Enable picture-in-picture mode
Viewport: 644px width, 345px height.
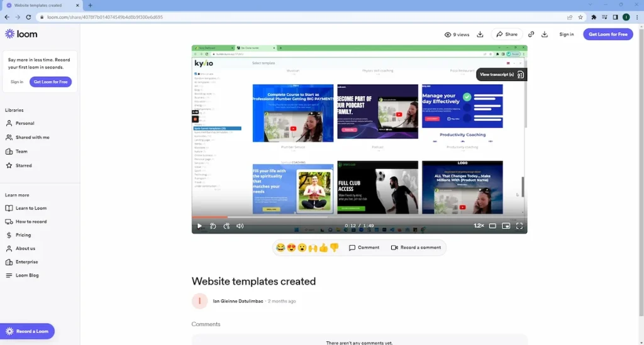pos(506,226)
